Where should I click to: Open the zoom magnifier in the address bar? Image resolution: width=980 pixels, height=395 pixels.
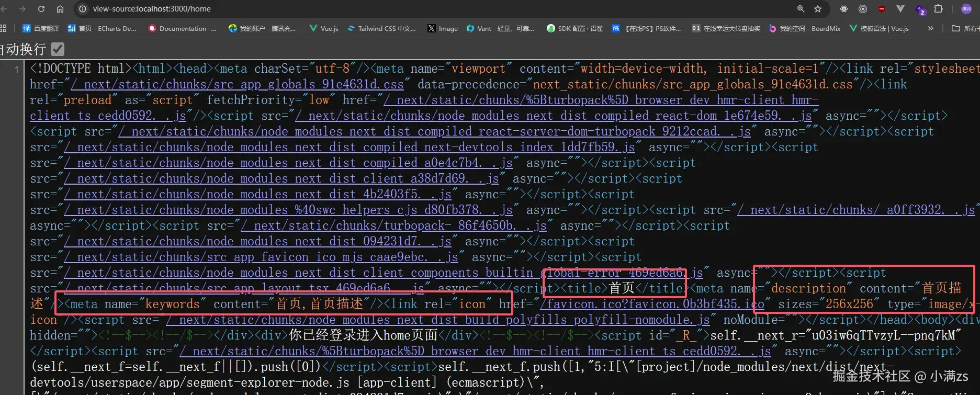click(801, 9)
